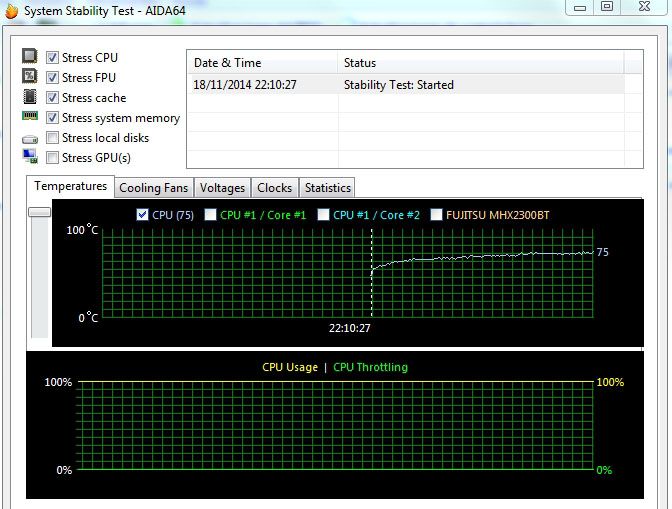Click the 75 value at the temperature graph's right edge
This screenshot has width=672, height=509.
tap(603, 252)
